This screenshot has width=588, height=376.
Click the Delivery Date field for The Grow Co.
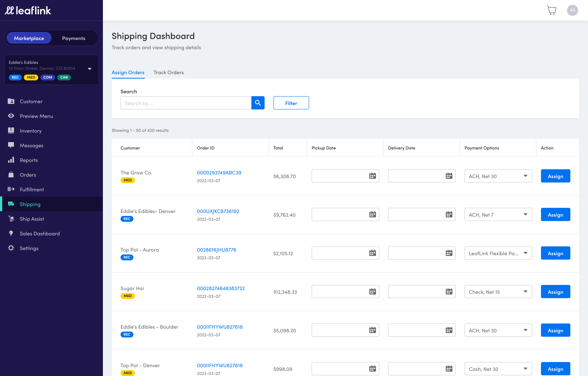pos(422,176)
